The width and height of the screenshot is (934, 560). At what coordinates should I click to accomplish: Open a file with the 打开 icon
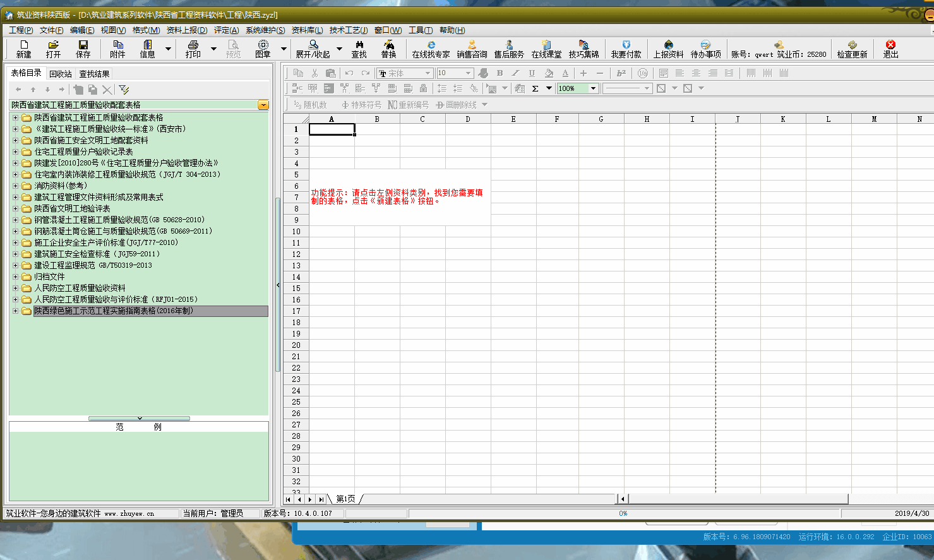click(53, 49)
